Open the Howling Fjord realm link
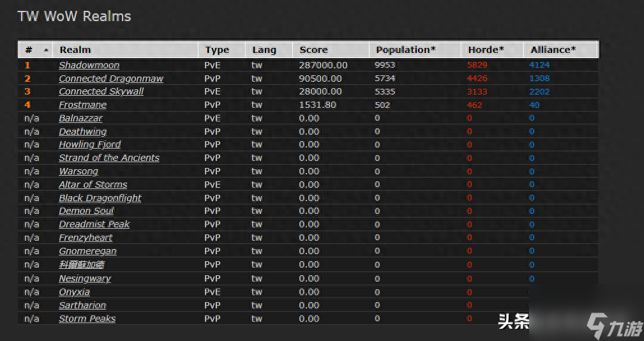Image resolution: width=644 pixels, height=341 pixels. point(89,144)
